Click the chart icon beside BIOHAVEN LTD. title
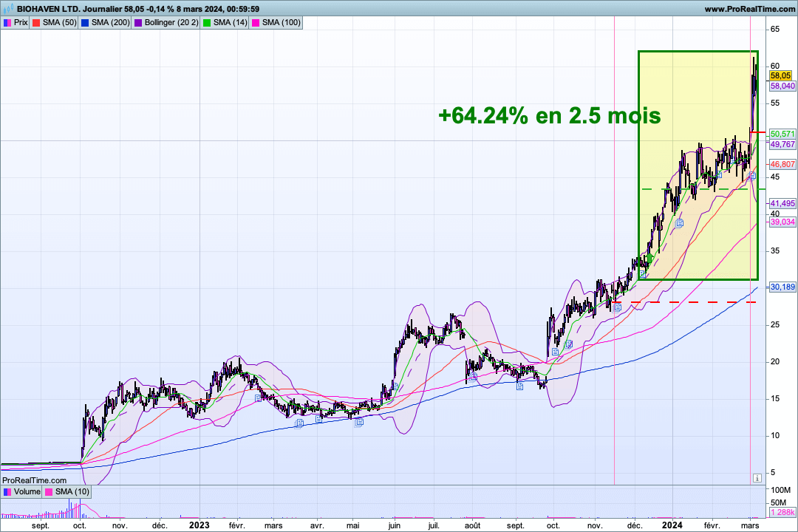 tap(9, 9)
